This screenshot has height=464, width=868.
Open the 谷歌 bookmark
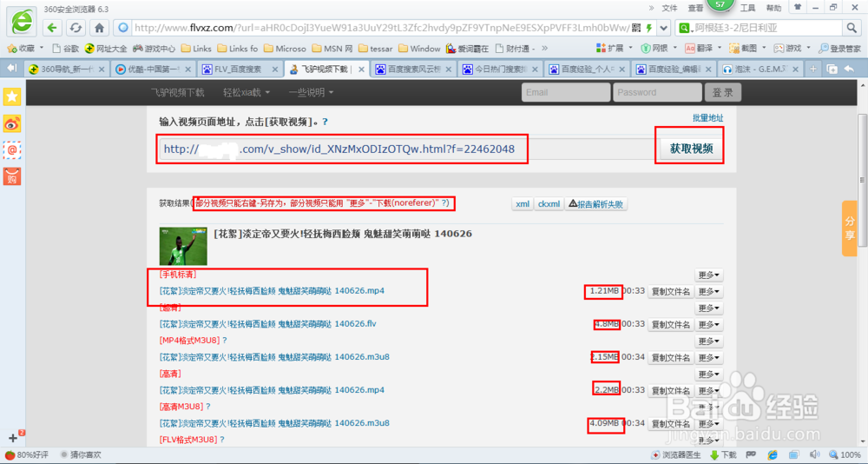coord(65,49)
